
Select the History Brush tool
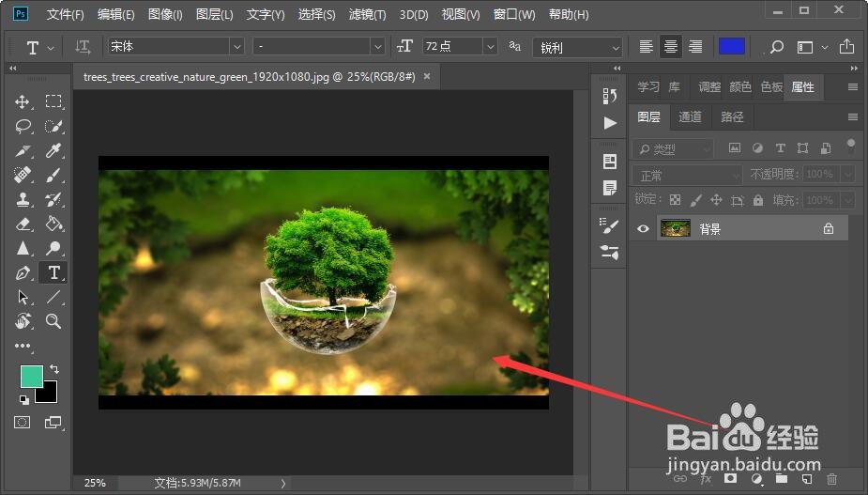pos(53,199)
